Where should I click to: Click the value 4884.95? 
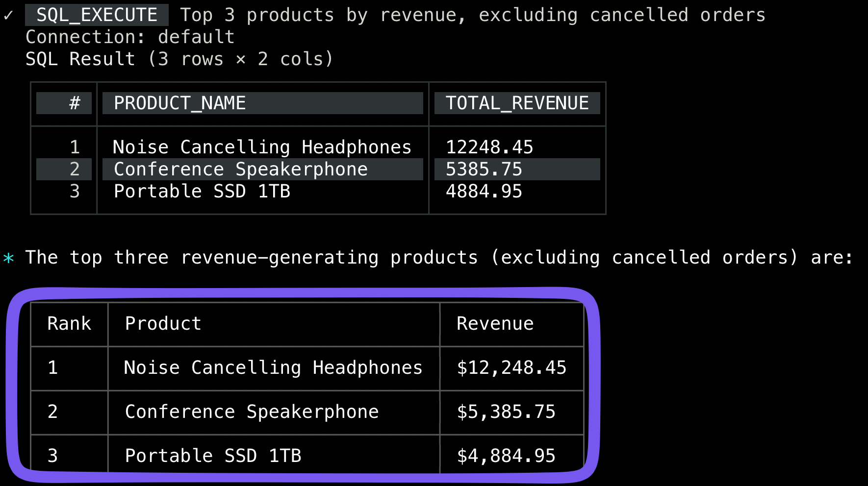coord(484,191)
